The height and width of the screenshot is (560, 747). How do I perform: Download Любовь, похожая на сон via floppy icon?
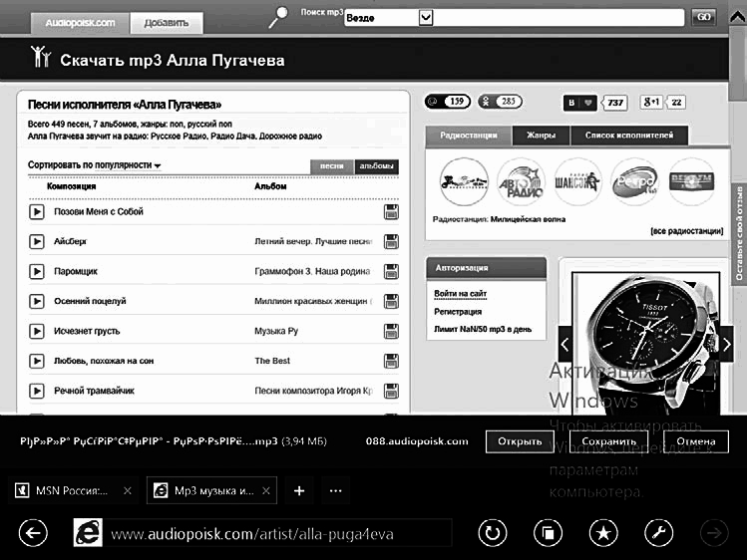[x=391, y=361]
